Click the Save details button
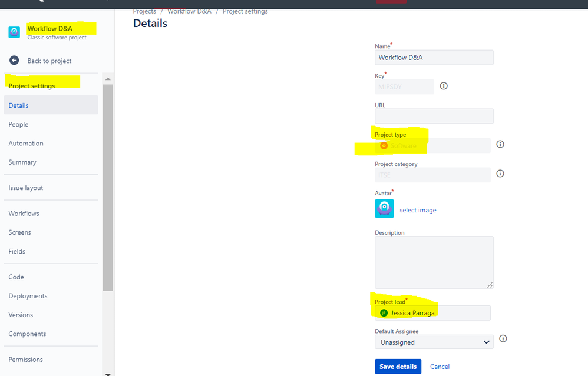 pos(398,366)
